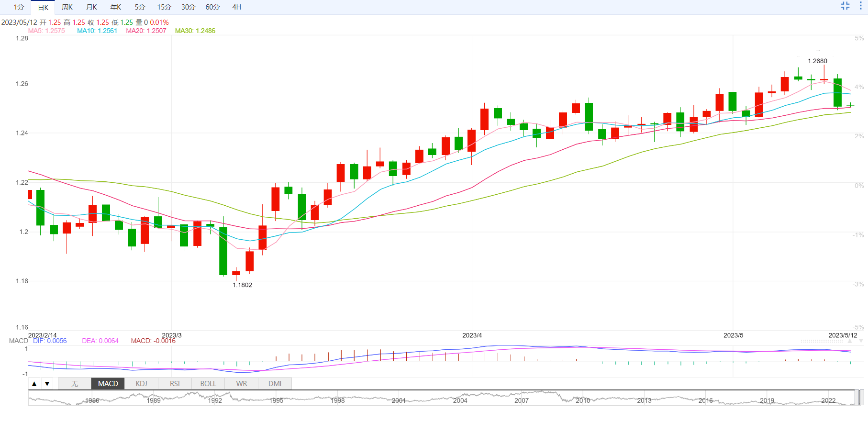Switch to the 1分 timeframe tab
The image size is (868, 422).
19,7
